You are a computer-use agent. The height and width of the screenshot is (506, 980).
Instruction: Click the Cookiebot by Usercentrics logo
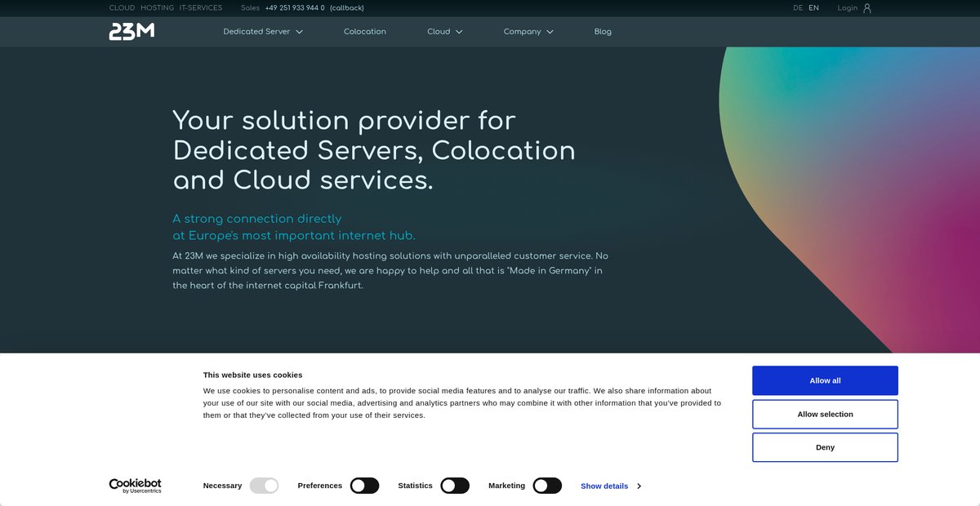136,486
